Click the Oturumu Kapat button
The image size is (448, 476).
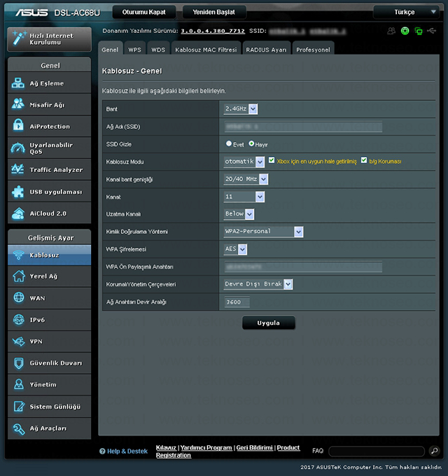click(x=144, y=12)
